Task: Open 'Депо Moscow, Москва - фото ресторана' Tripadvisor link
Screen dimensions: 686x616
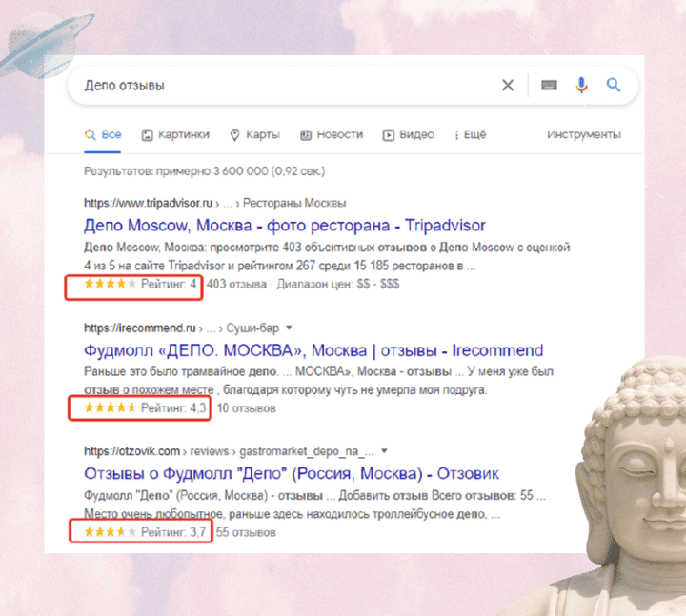Action: tap(284, 225)
